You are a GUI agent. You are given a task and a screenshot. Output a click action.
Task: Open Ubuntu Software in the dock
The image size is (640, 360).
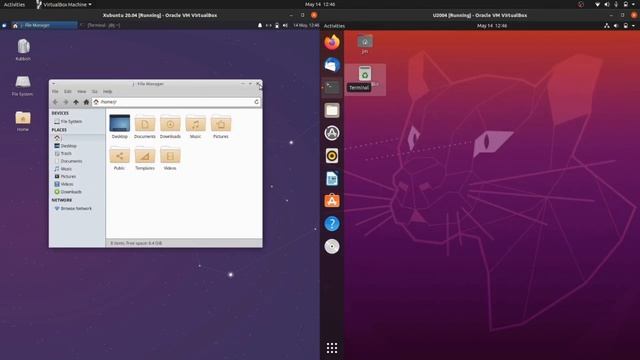pos(332,201)
